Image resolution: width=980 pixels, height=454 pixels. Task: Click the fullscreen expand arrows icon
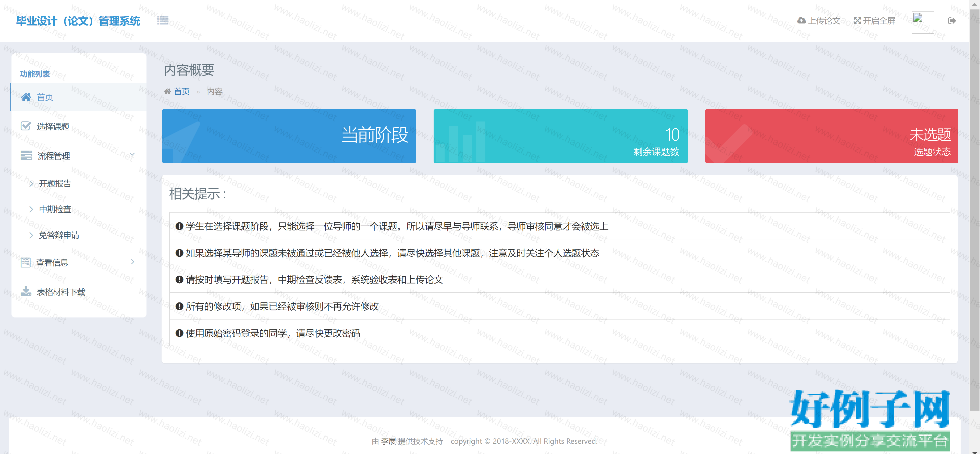tap(857, 21)
